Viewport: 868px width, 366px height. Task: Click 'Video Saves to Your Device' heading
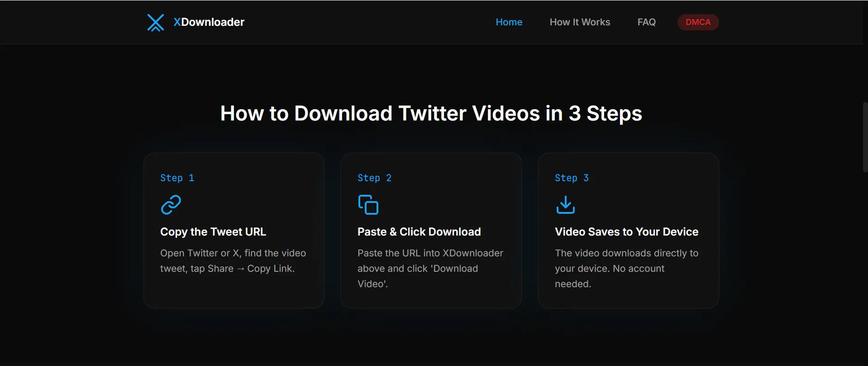[x=626, y=232]
